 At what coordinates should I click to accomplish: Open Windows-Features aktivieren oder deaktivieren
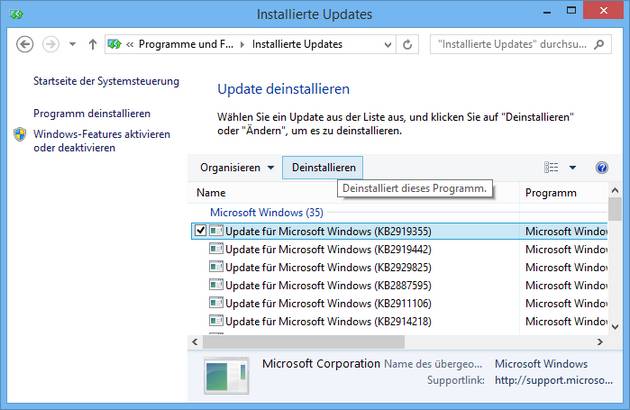click(102, 141)
